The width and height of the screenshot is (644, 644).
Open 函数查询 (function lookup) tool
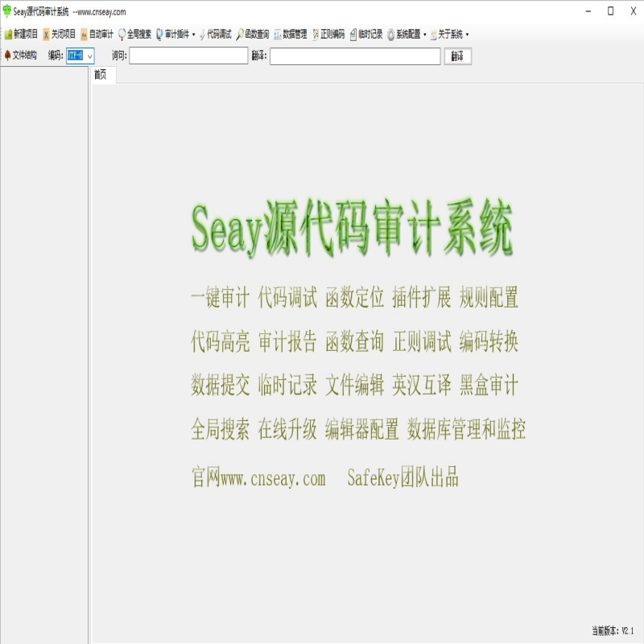click(253, 34)
